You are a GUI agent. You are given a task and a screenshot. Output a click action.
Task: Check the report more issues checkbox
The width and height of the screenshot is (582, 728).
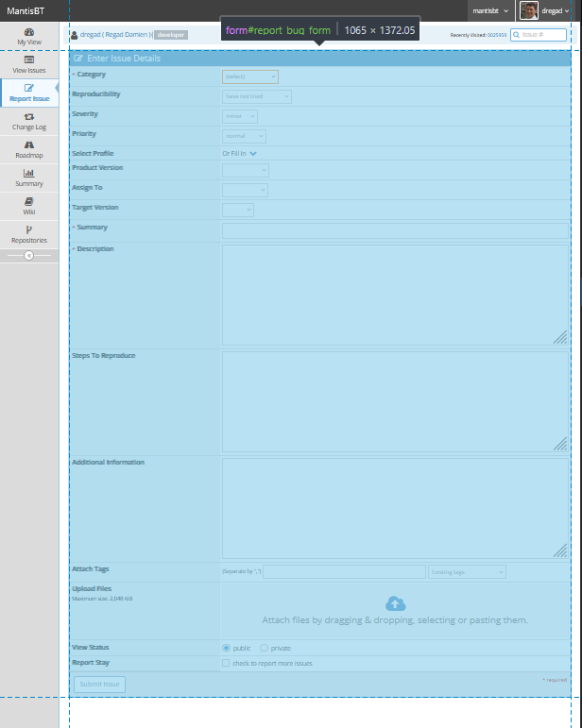(226, 663)
